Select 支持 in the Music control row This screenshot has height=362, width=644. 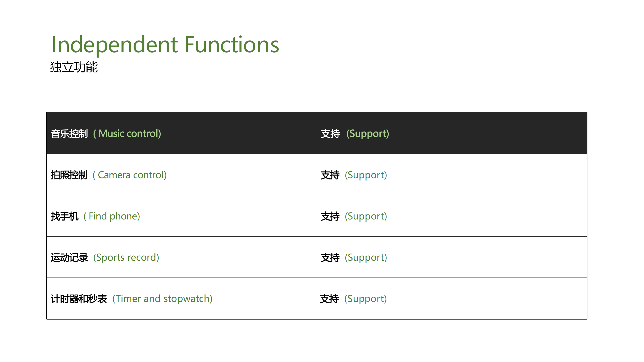pyautogui.click(x=330, y=133)
